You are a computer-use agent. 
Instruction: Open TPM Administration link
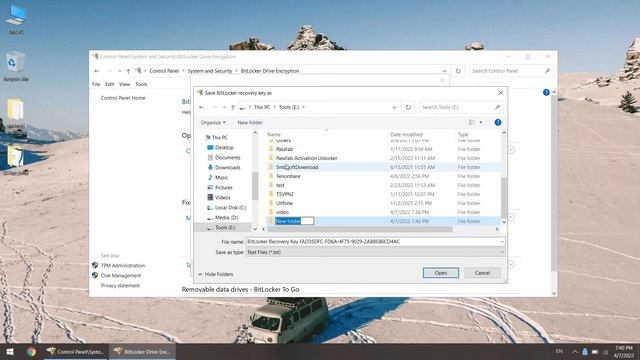click(x=122, y=265)
